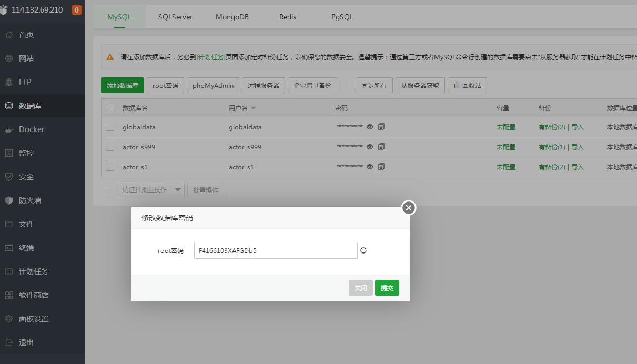Open the recycle bin button
The width and height of the screenshot is (637, 364).
(467, 85)
